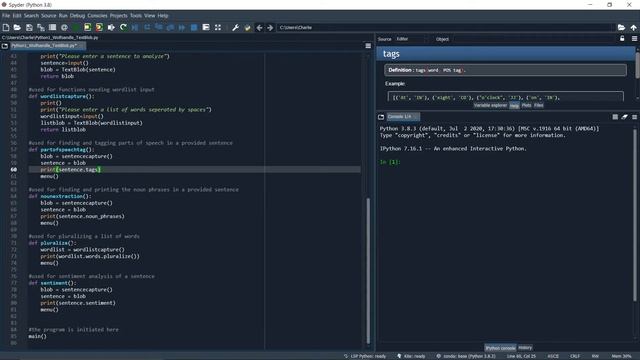Run cell and advance icon
Screen dimensions: 640x360
click(x=99, y=27)
